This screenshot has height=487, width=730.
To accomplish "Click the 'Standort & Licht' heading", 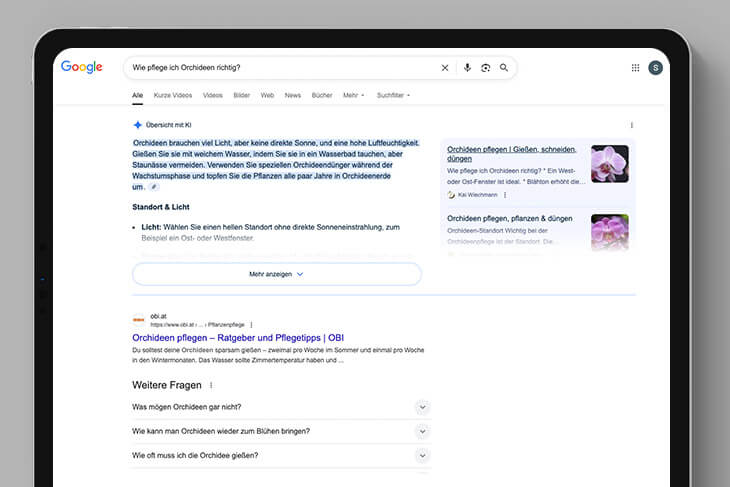I will (161, 207).
